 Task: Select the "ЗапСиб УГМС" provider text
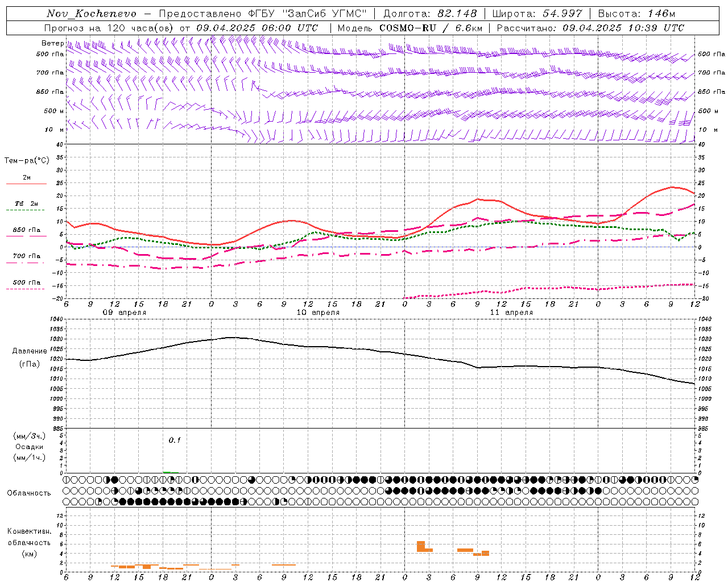click(325, 14)
